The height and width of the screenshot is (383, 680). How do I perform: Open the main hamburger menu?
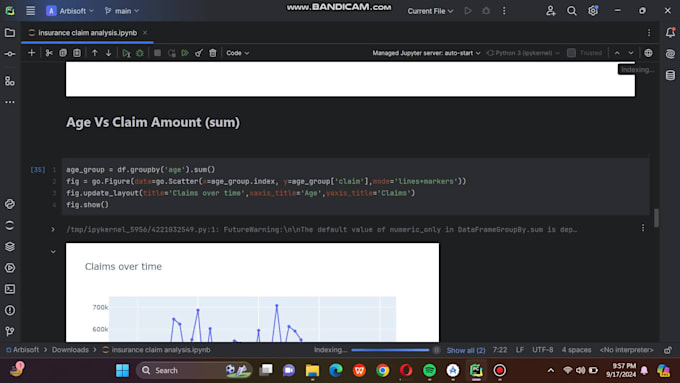30,11
